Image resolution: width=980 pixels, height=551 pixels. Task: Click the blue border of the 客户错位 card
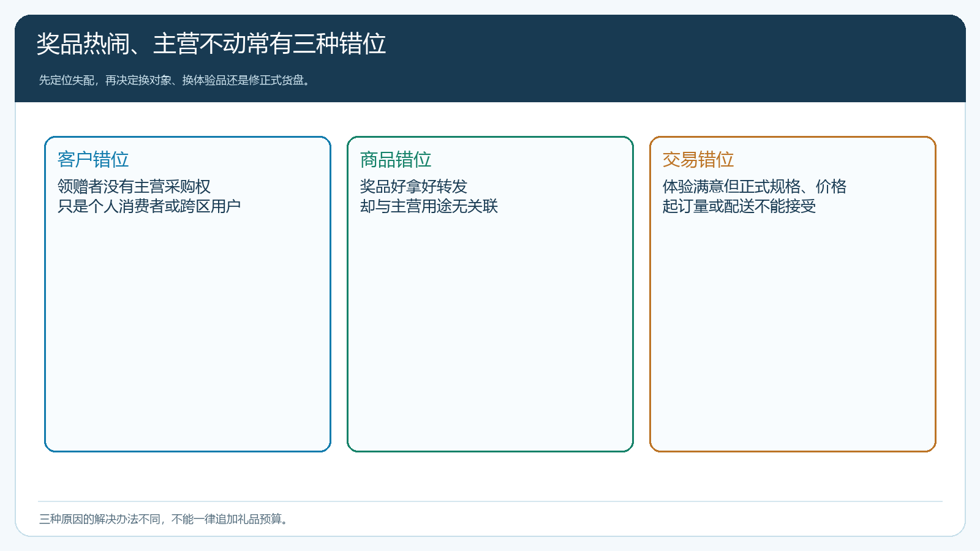(x=45, y=294)
